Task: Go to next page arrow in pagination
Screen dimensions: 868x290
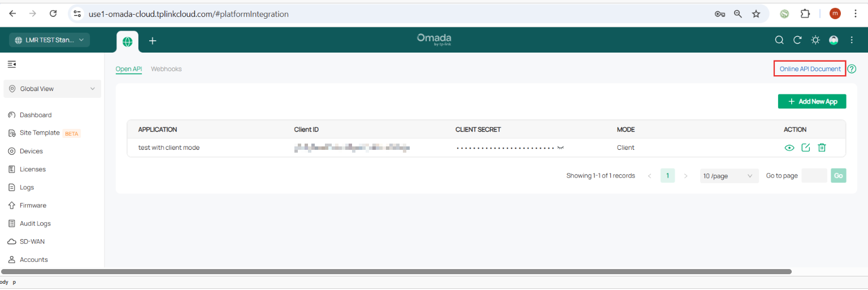Action: pyautogui.click(x=686, y=176)
